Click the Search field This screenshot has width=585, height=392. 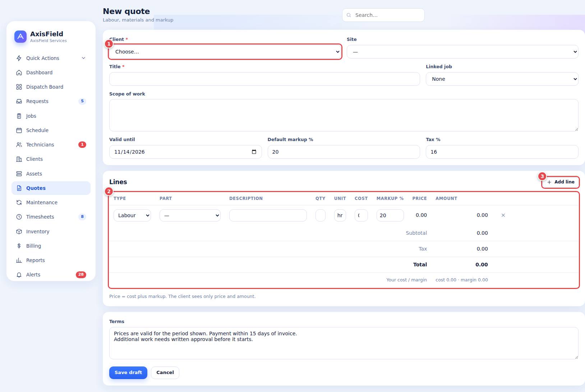pos(383,15)
